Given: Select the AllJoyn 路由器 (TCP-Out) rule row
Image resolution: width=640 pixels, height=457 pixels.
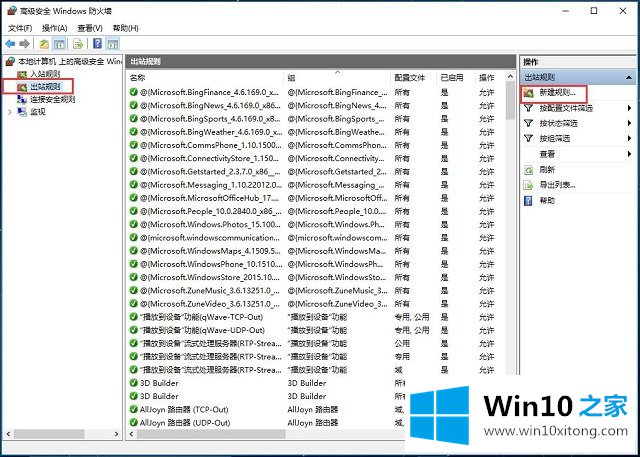Looking at the screenshot, I should [x=266, y=409].
